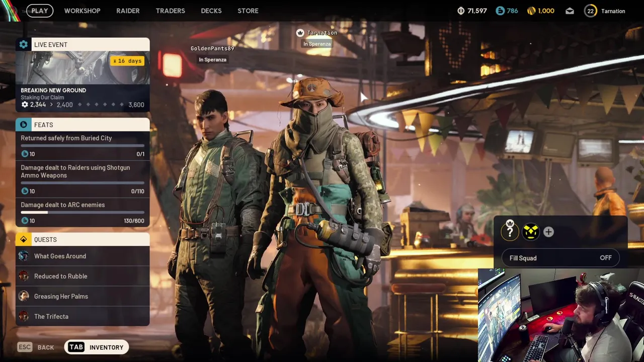Switch to the WORKSHOP tab

coord(82,11)
